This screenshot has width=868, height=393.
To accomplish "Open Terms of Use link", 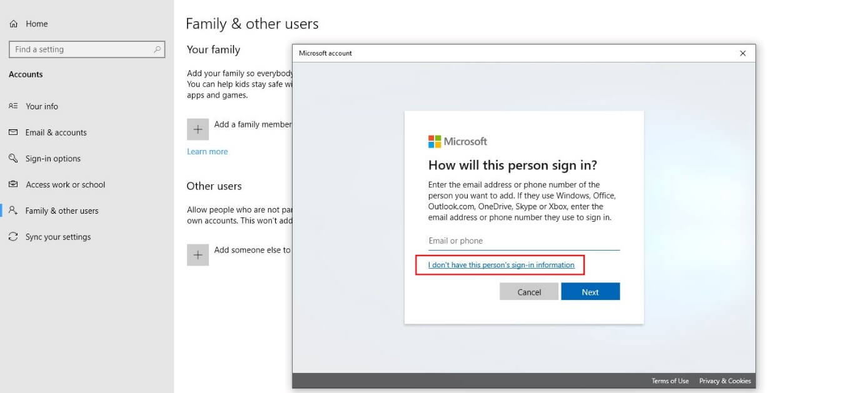I will pos(670,381).
